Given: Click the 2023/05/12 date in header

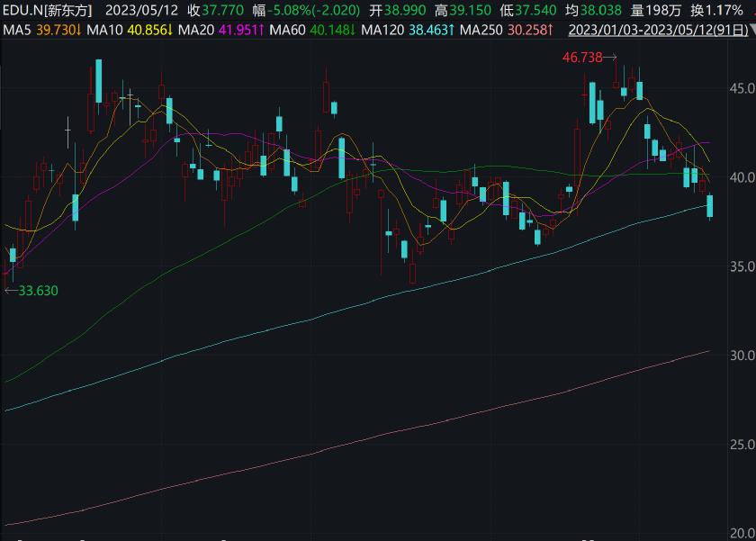Looking at the screenshot, I should (142, 10).
